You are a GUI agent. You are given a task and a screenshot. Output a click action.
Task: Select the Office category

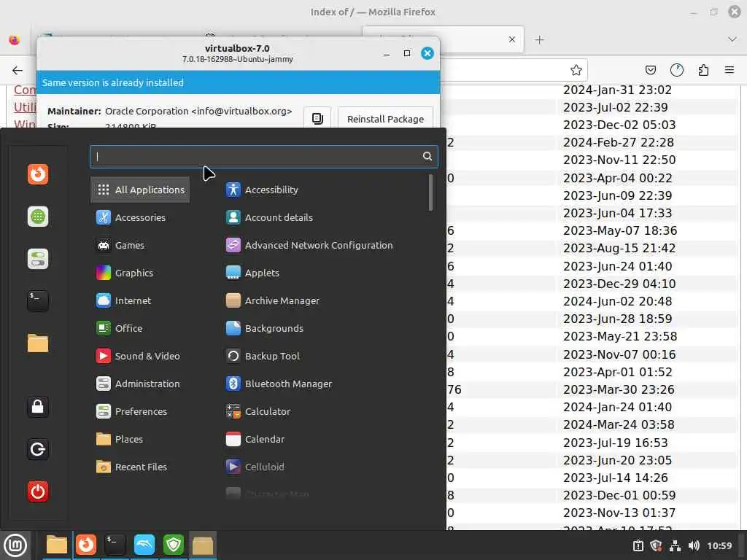119,328
